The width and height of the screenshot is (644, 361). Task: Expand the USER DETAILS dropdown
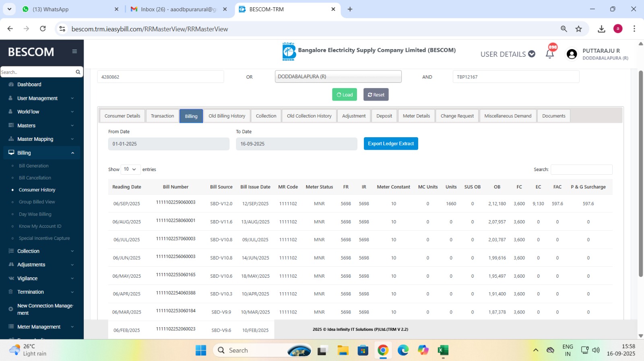click(x=508, y=54)
